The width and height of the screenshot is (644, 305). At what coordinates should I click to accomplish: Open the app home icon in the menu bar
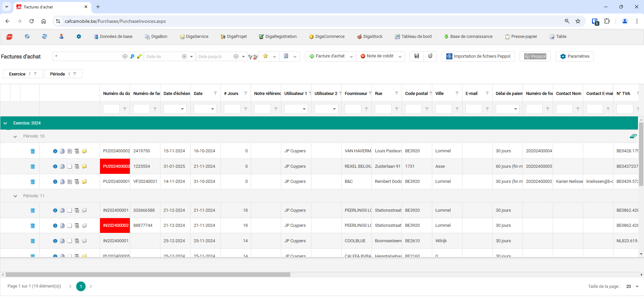tap(27, 37)
